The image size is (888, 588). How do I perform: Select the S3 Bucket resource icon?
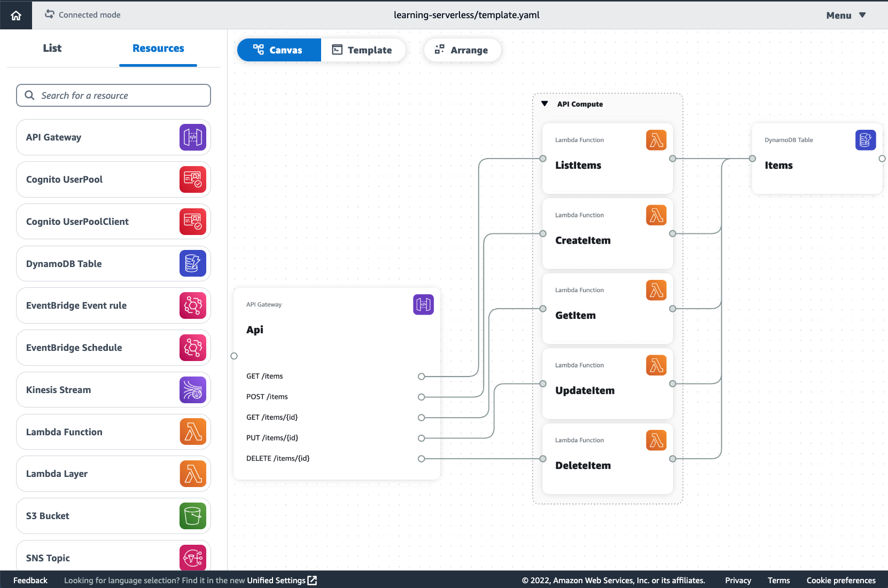point(192,516)
